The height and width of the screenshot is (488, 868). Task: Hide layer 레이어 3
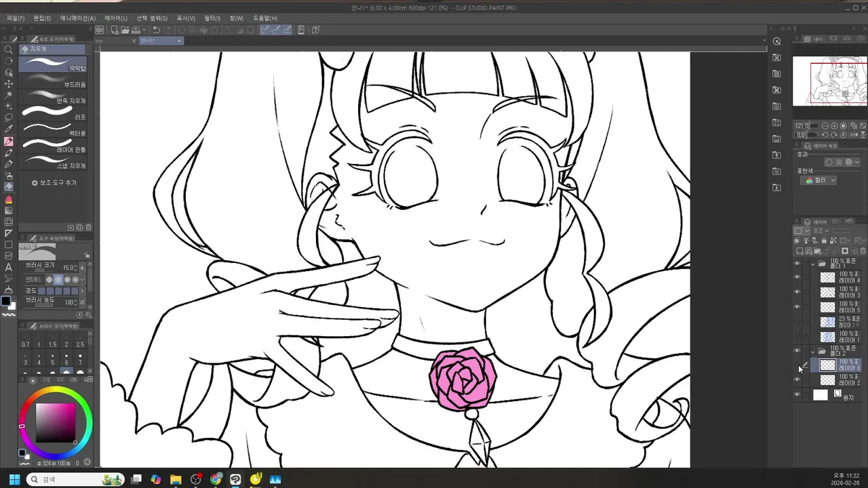(797, 292)
